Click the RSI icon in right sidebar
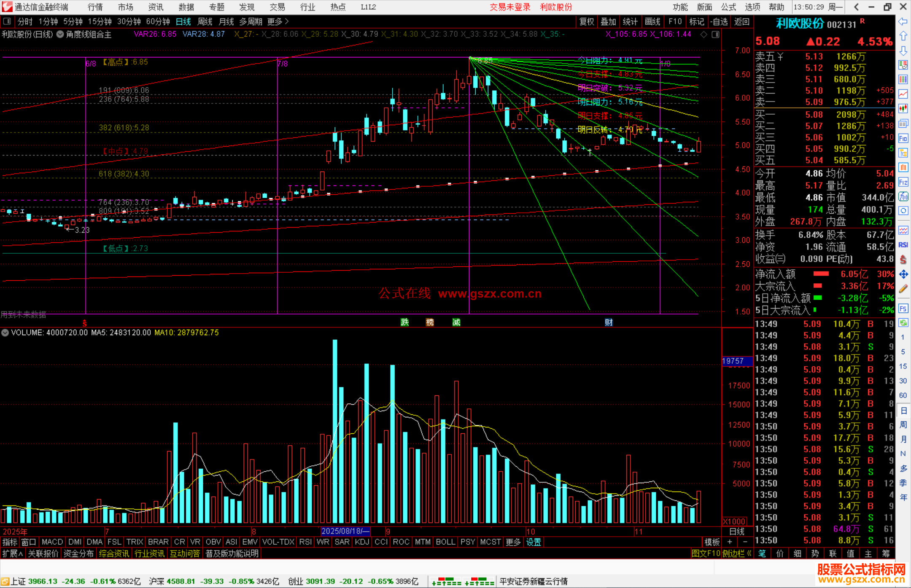 tap(903, 245)
